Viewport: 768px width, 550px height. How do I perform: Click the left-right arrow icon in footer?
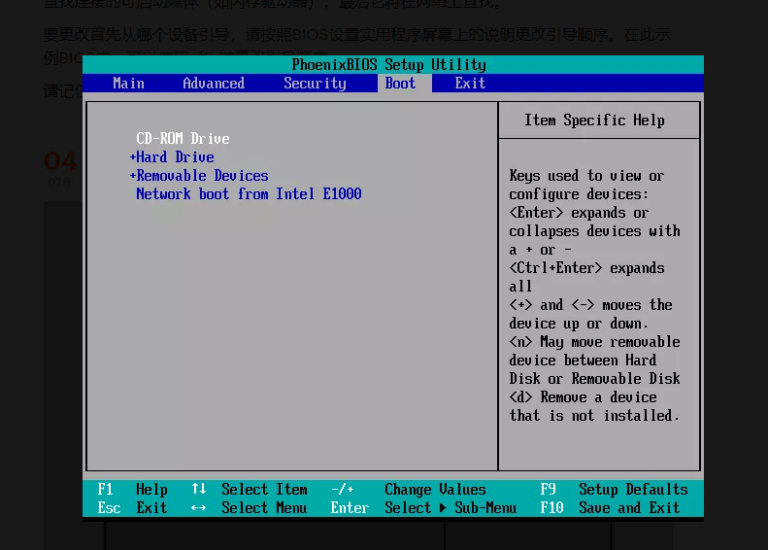198,508
